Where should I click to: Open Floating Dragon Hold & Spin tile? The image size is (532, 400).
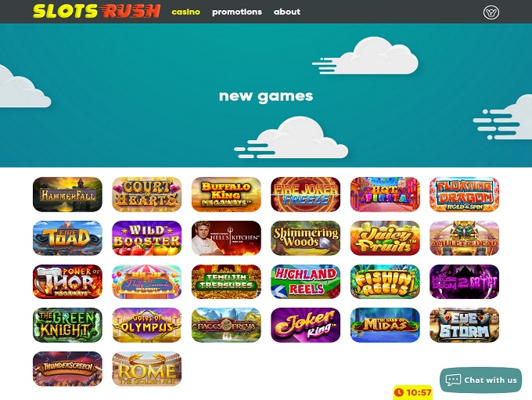tap(465, 194)
